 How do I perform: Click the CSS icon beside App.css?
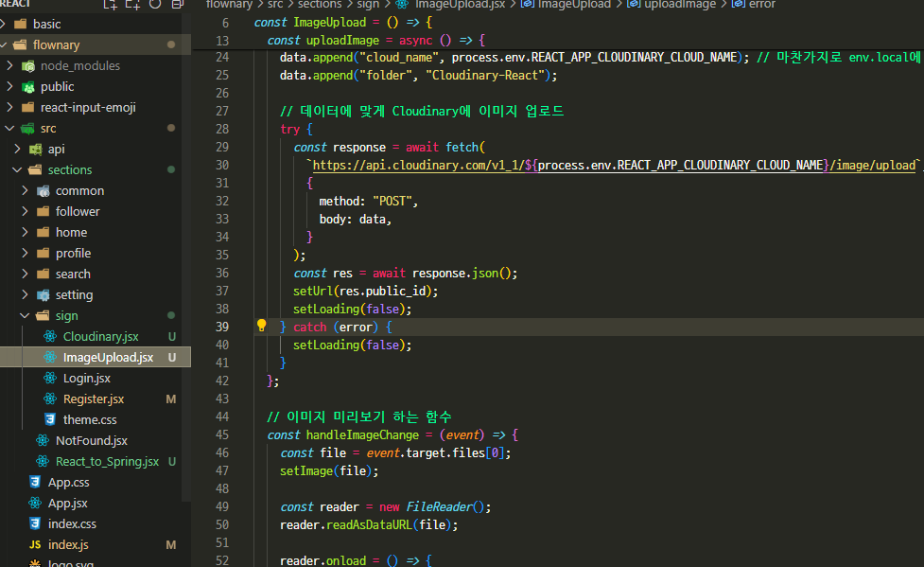pos(35,482)
